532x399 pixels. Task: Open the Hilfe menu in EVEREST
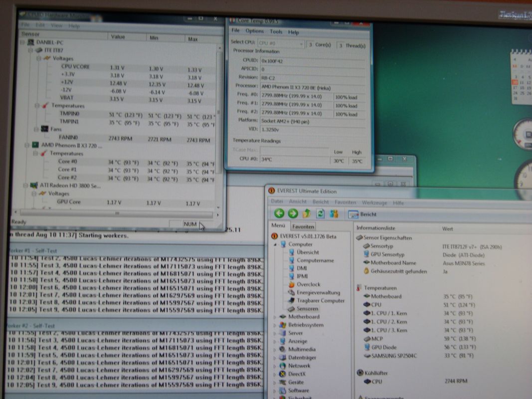click(x=398, y=203)
